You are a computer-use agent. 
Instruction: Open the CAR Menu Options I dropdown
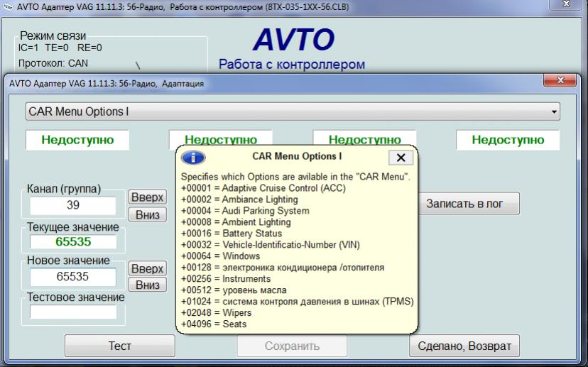point(293,111)
